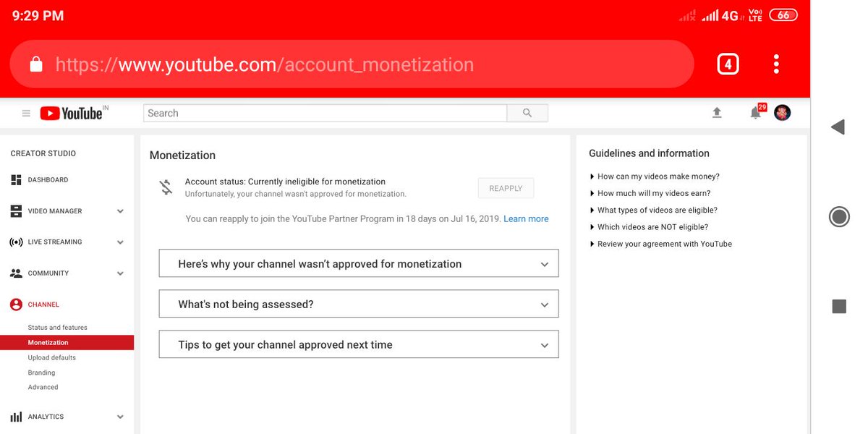Tap the Android recents square button
This screenshot has height=434, width=868.
click(839, 306)
